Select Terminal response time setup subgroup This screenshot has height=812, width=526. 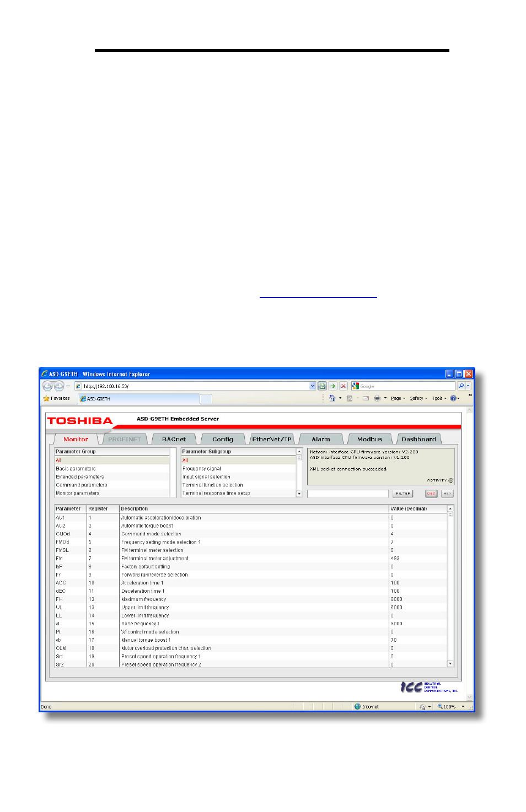click(239, 494)
